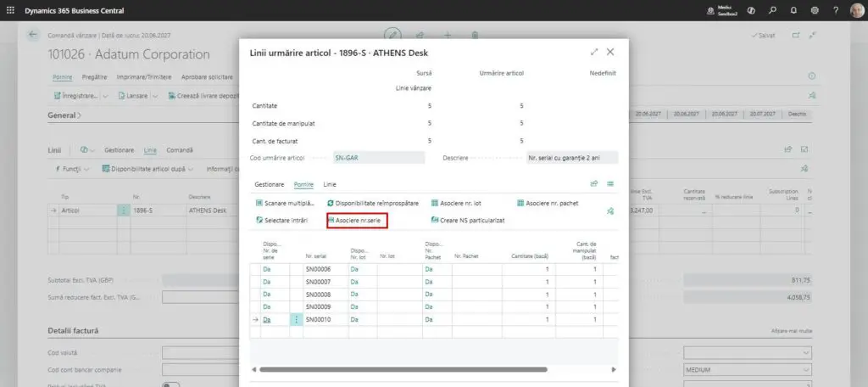This screenshot has height=387, width=868.
Task: Click Creare NS particularizat action
Action: point(468,220)
